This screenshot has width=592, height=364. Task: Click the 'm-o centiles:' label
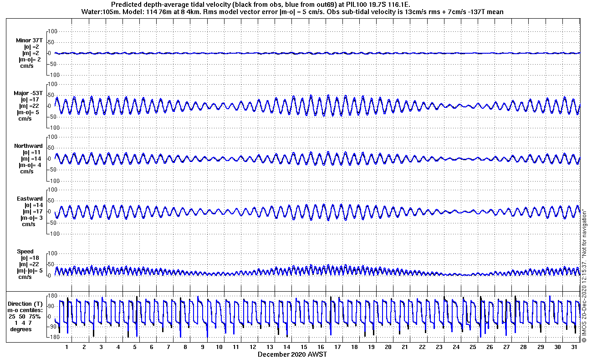click(26, 310)
